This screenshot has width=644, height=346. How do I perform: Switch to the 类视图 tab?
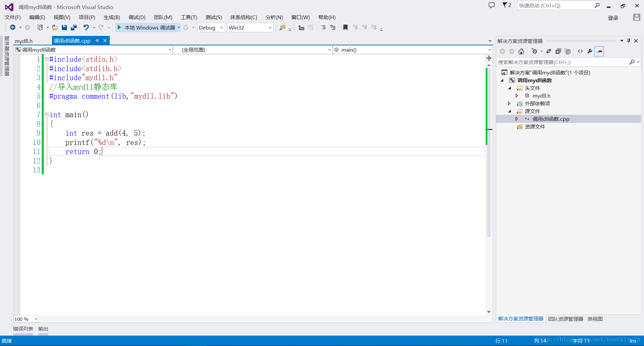[x=595, y=319]
